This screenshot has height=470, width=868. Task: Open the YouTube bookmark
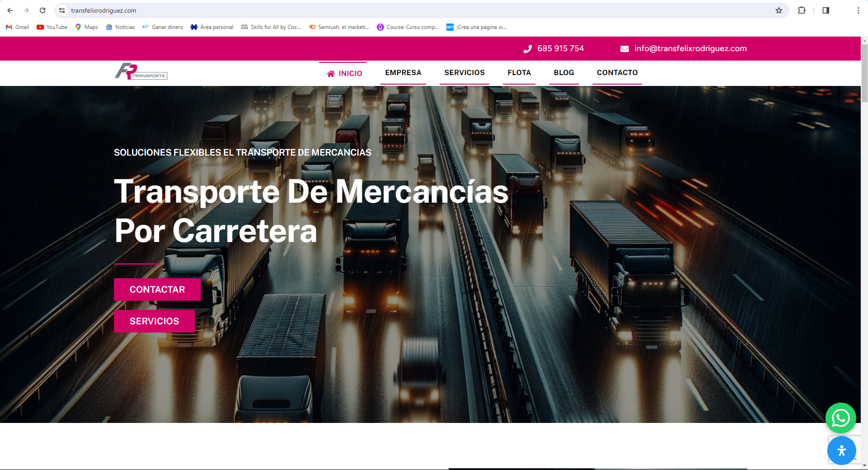coord(52,27)
